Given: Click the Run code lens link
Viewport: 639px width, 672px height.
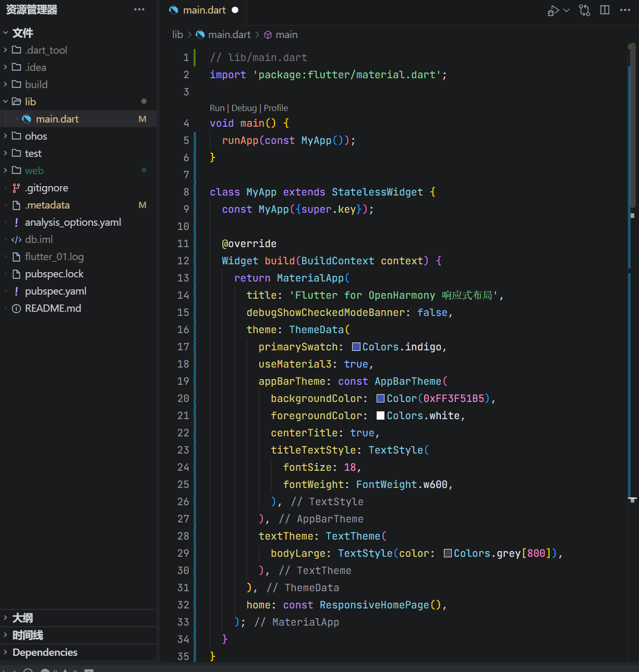Looking at the screenshot, I should (217, 108).
